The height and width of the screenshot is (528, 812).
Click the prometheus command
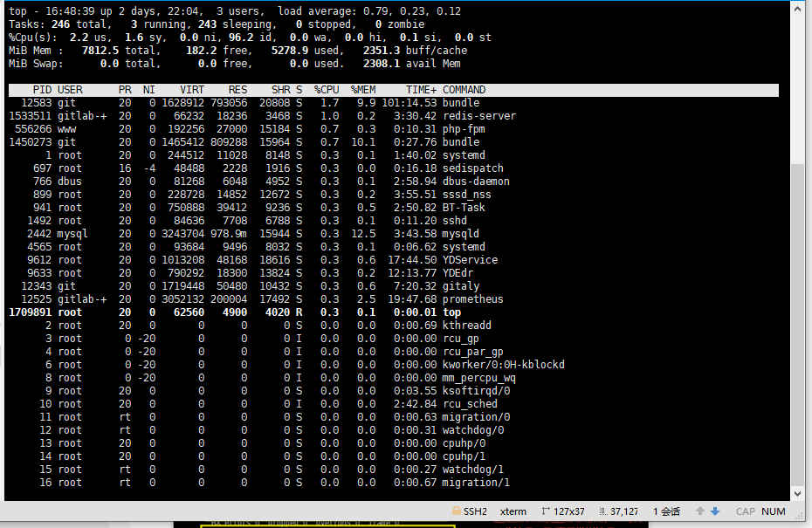tap(473, 298)
